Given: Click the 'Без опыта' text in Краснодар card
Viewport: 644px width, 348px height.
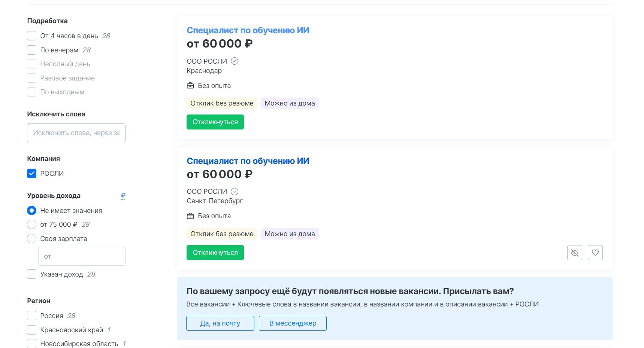Looking at the screenshot, I should coord(214,86).
